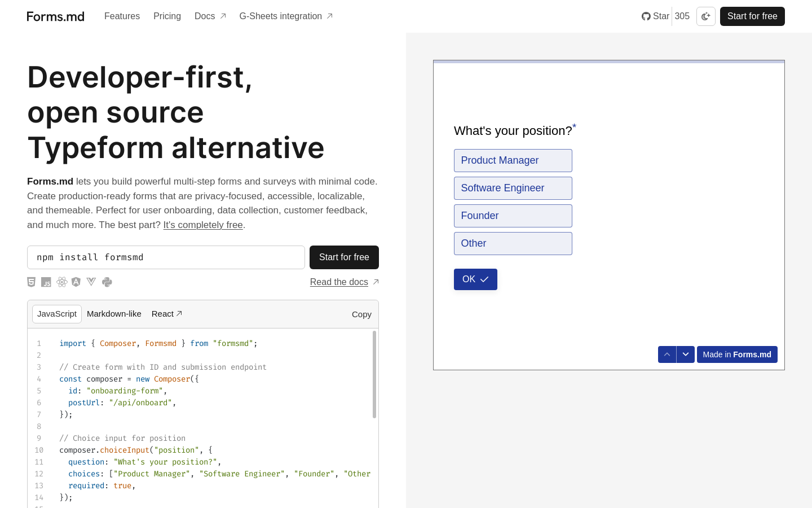Viewport: 812px width, 508px height.
Task: Click the npm install formsmd field
Action: point(166,257)
